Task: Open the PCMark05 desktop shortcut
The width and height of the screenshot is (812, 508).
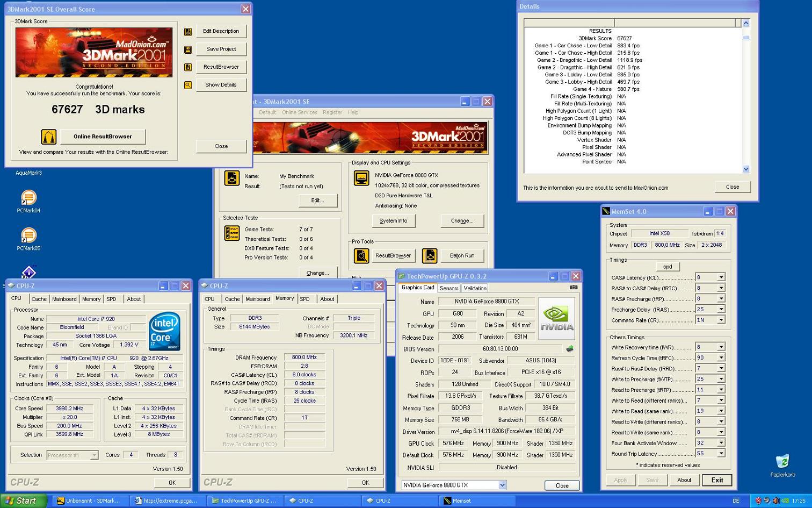Action: click(x=28, y=239)
